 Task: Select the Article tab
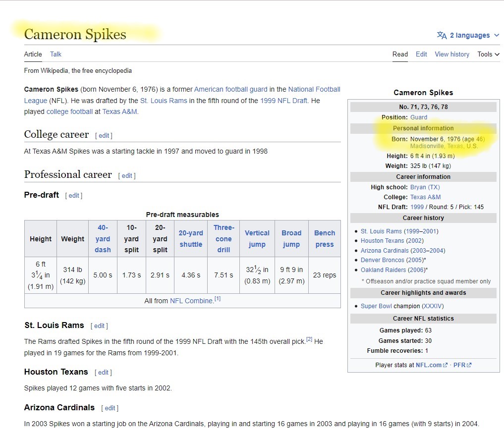pyautogui.click(x=33, y=55)
